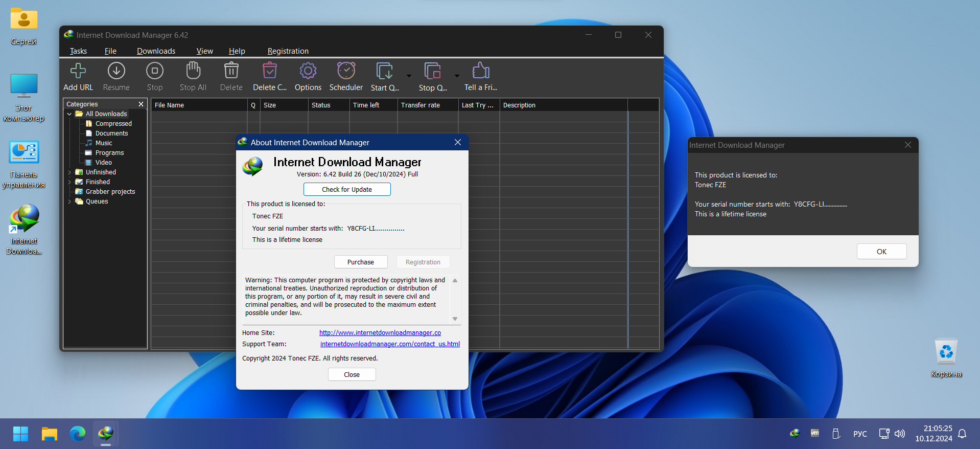This screenshot has width=980, height=449.
Task: Open the Registration menu
Action: [x=288, y=51]
